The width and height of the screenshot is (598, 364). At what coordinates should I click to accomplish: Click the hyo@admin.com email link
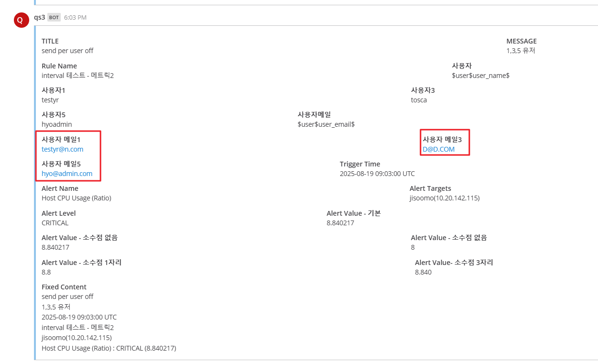[x=67, y=174]
